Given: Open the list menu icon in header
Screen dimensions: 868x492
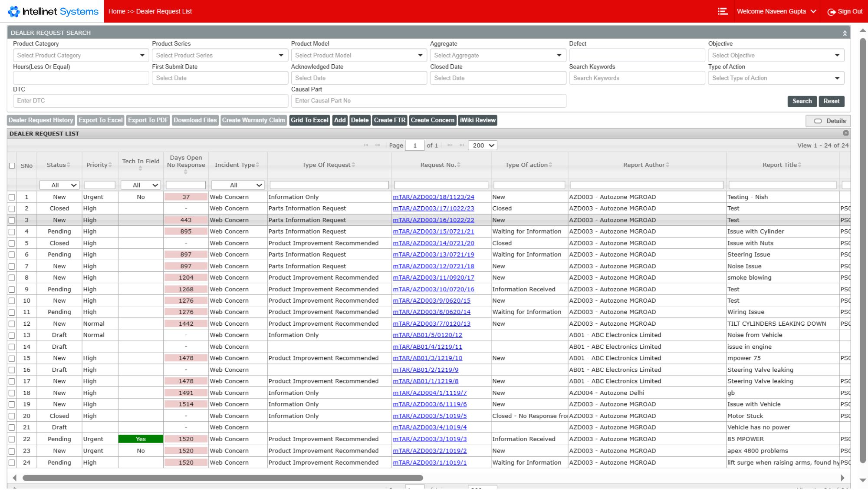Looking at the screenshot, I should tap(723, 11).
